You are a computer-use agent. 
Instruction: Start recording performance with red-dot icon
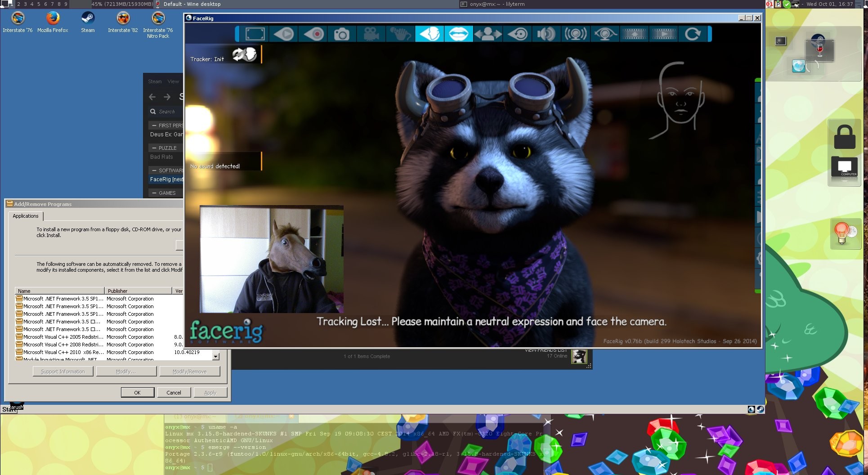click(x=313, y=34)
